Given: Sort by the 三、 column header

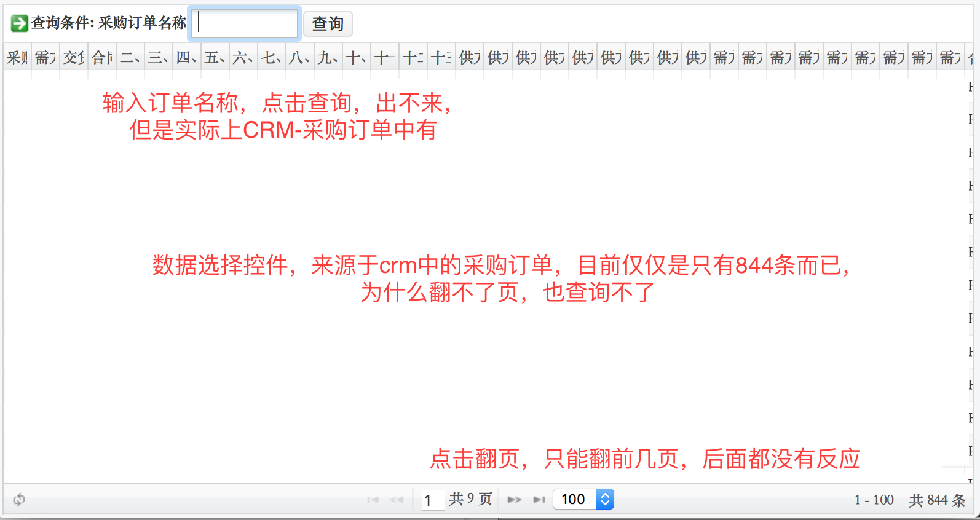Looking at the screenshot, I should pos(159,58).
